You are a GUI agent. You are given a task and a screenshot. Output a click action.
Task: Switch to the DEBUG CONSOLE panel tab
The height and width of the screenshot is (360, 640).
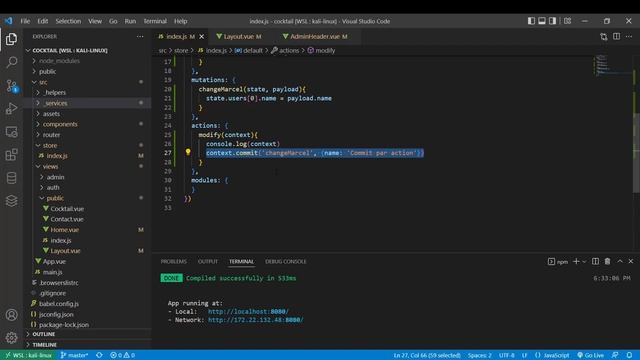tap(285, 261)
